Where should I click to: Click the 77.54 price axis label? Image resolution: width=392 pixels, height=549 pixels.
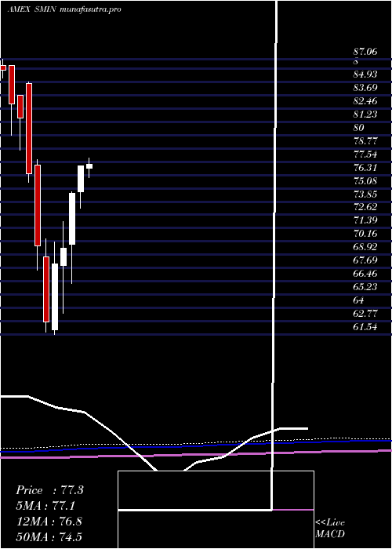(365, 154)
